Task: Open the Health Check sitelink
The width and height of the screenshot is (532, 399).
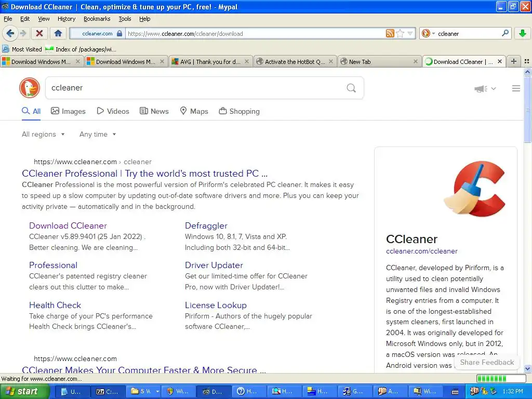Action: coord(55,305)
